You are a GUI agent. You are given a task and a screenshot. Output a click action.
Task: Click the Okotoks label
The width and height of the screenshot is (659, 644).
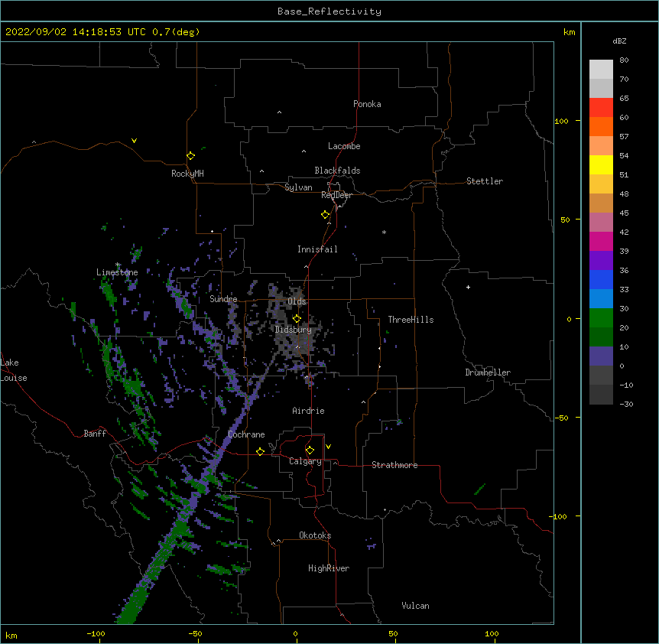(x=315, y=535)
